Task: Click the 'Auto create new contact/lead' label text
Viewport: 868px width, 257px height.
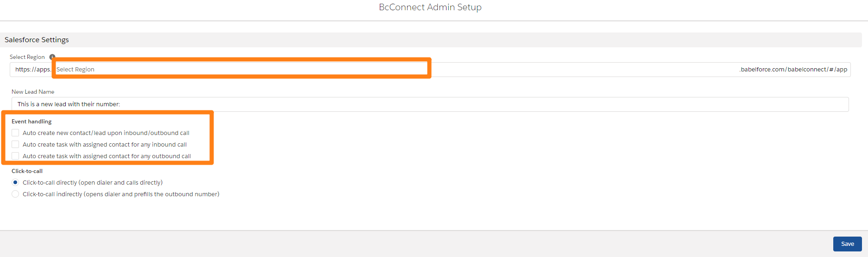Action: click(106, 133)
